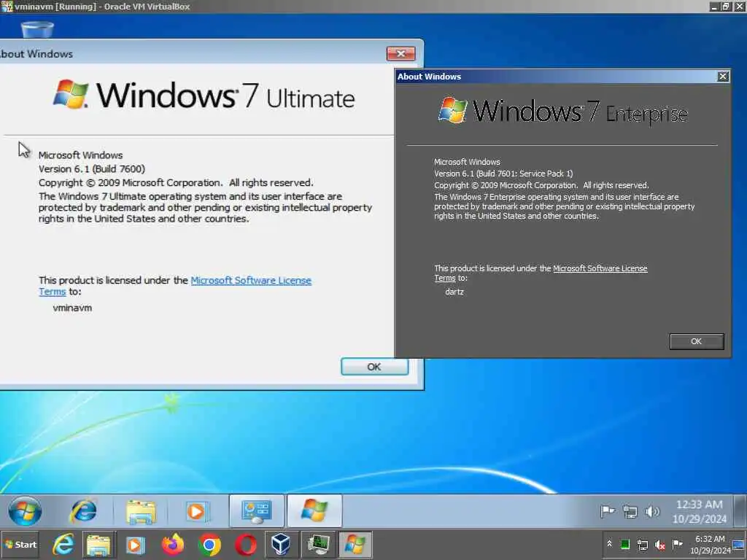Open the VM clock showing 12:33 AM
Viewport: 747px width, 560px height.
click(700, 511)
